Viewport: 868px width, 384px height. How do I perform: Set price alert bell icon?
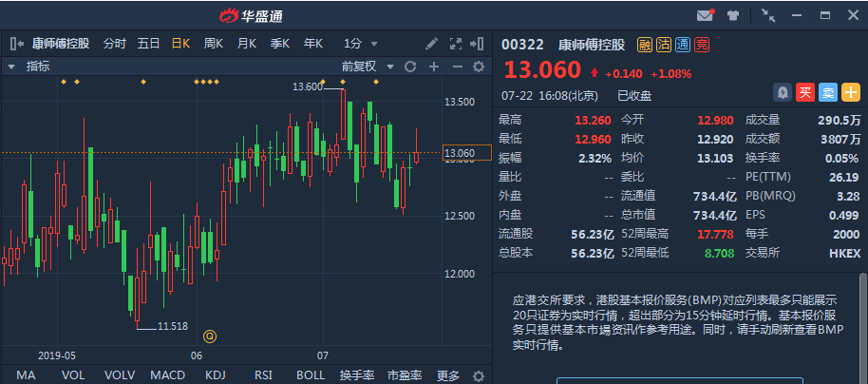[783, 92]
